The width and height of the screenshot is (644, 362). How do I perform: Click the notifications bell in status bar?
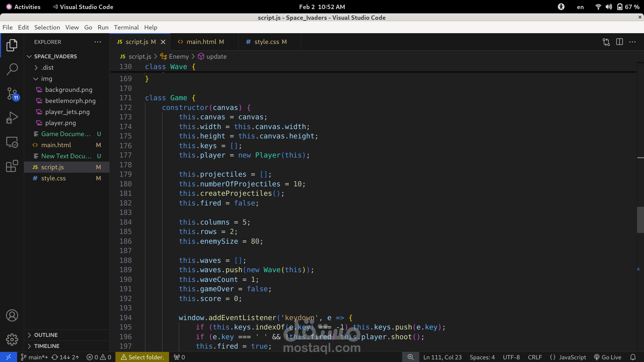(x=633, y=357)
